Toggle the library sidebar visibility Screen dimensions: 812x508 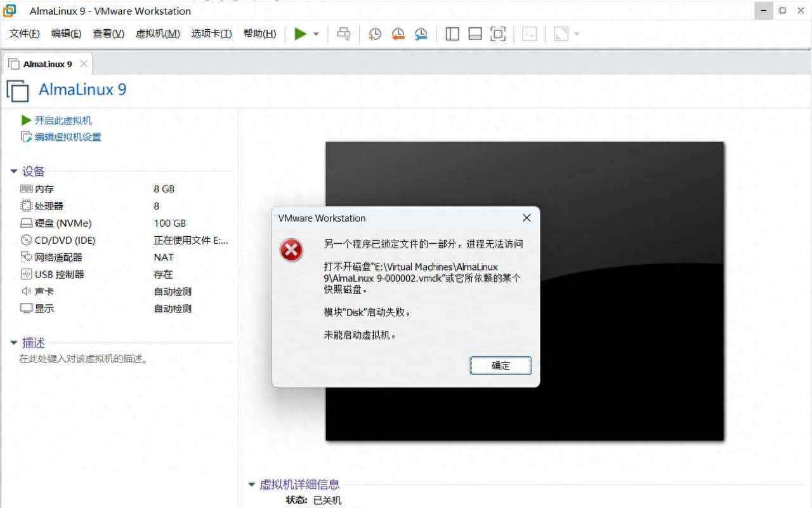tap(452, 34)
